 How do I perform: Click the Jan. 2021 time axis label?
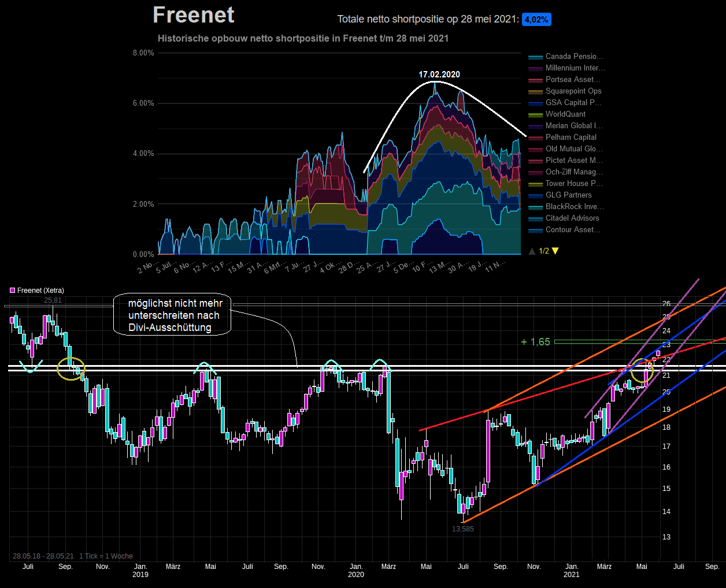[x=572, y=570]
